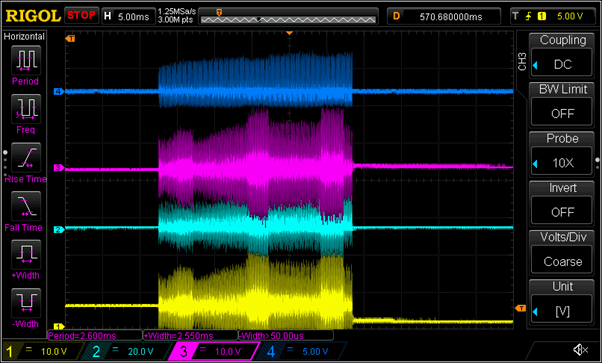Select the Fall Time measurement icon
Viewport: 602px width, 363px height.
click(x=25, y=206)
